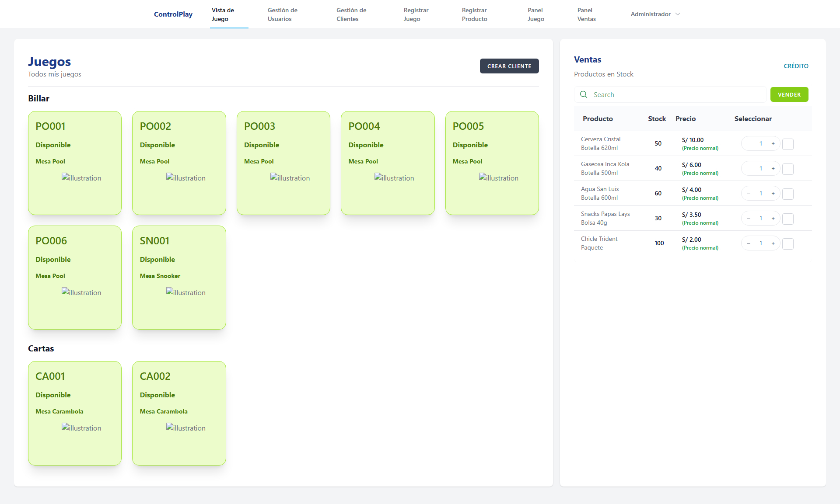Image resolution: width=840 pixels, height=504 pixels.
Task: Decrease Gaseosa Inca Kola quantity with minus
Action: point(749,169)
